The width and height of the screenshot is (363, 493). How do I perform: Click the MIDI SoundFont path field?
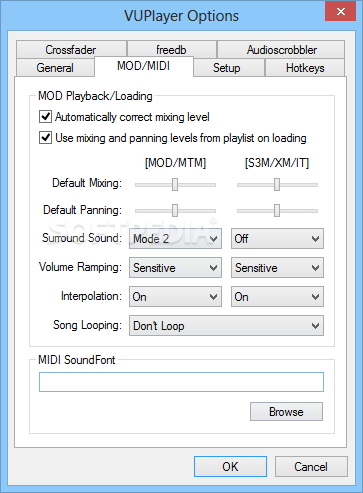181,382
